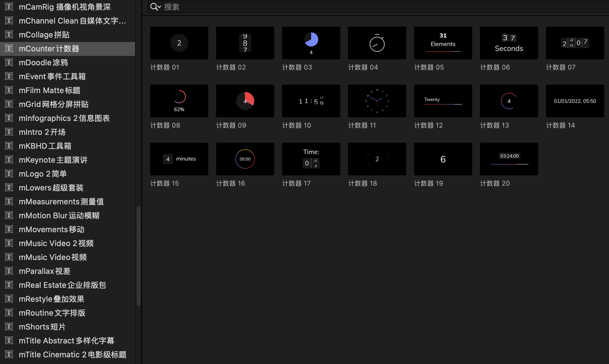This screenshot has height=364, width=609.
Task: Open mLogo 2 简单 category
Action: (67, 174)
